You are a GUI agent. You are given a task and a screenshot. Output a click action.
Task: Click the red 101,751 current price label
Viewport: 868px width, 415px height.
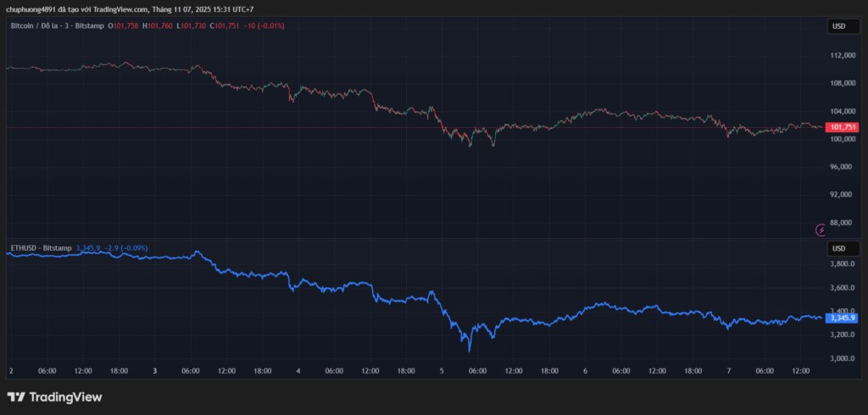[x=843, y=127]
